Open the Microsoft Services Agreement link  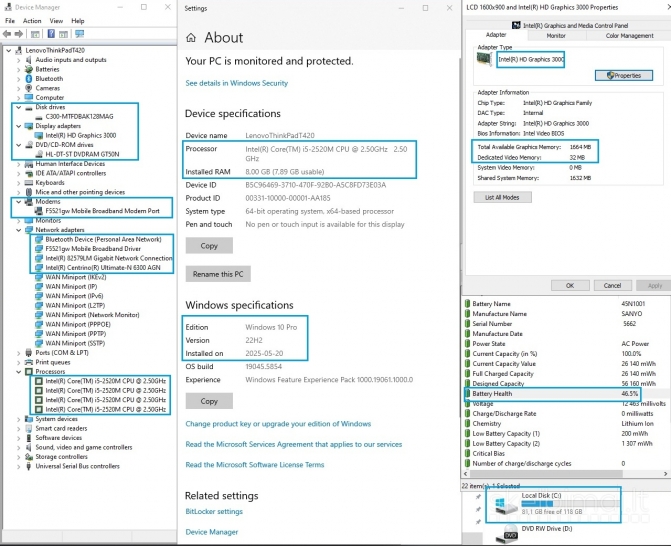pyautogui.click(x=294, y=444)
